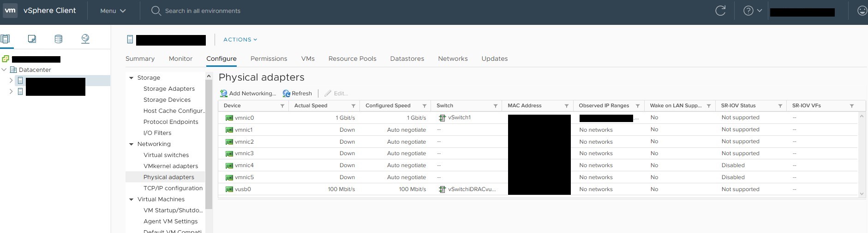Switch to Hosts and Clusters inventory view
This screenshot has height=233, width=868.
click(x=5, y=39)
